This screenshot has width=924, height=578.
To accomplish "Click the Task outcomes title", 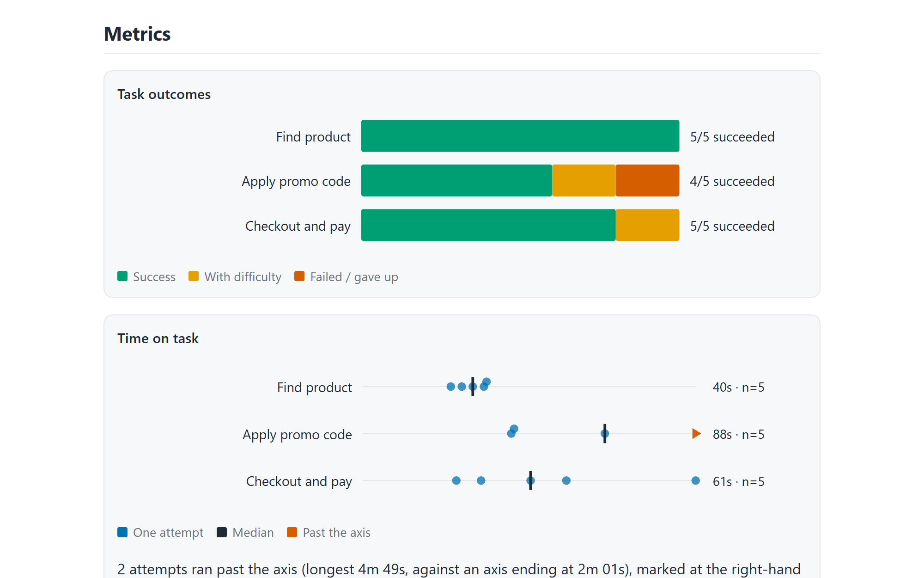I will pyautogui.click(x=164, y=94).
